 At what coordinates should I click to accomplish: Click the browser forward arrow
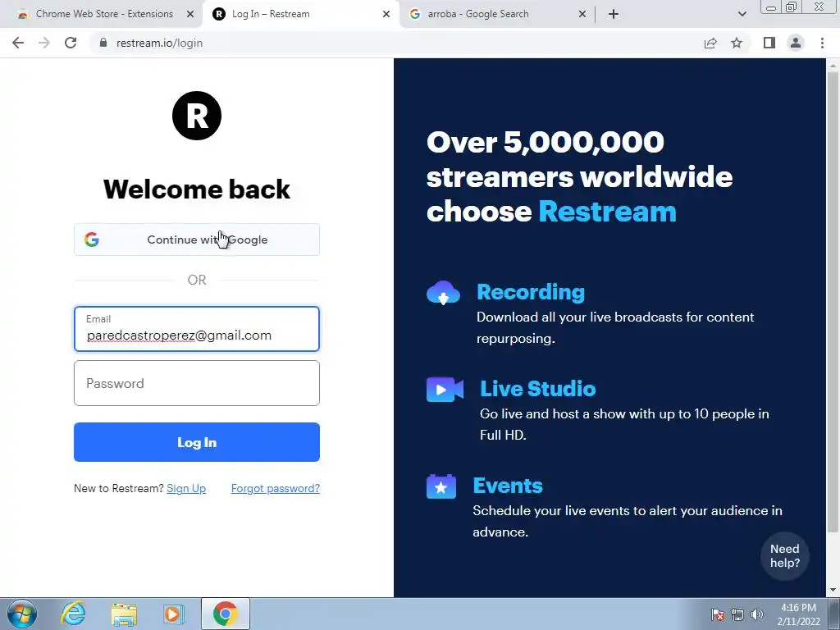(44, 43)
